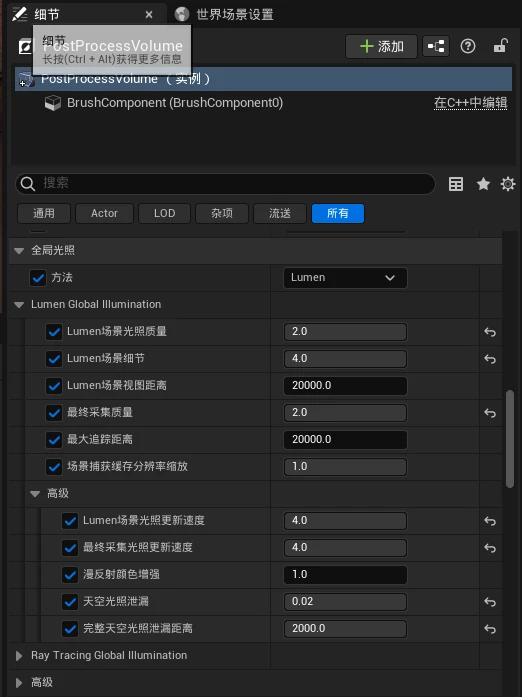This screenshot has width=522, height=697.
Task: Click the Lumen场景光照质量 value field
Action: (345, 332)
